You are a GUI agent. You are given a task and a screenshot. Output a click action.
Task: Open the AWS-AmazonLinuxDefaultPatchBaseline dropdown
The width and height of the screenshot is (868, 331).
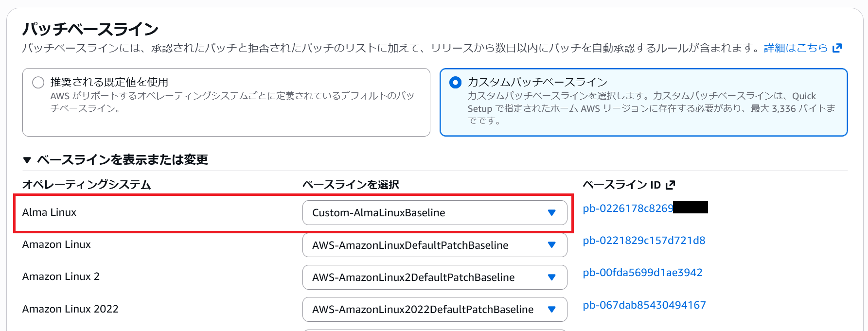pos(434,245)
